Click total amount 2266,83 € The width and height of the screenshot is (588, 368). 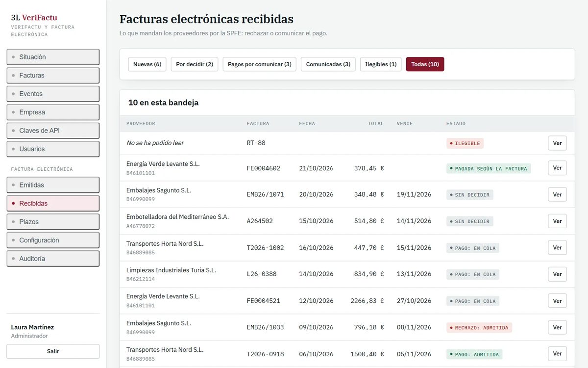367,301
